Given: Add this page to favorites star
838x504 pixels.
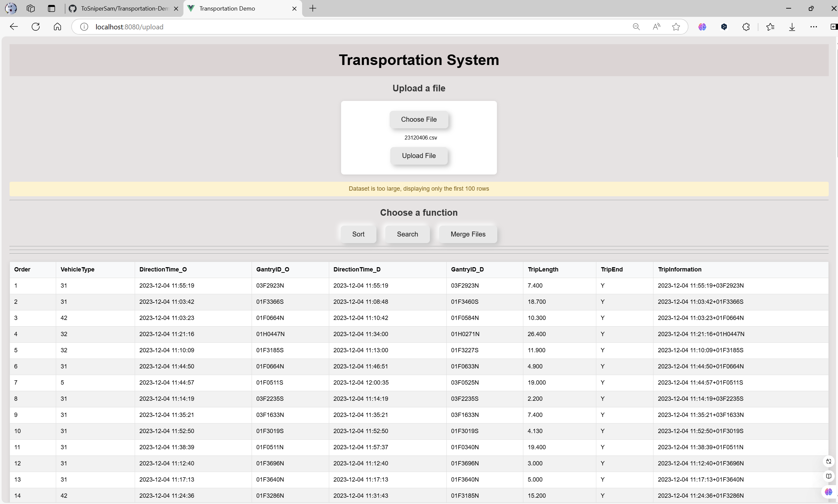Looking at the screenshot, I should [x=676, y=27].
